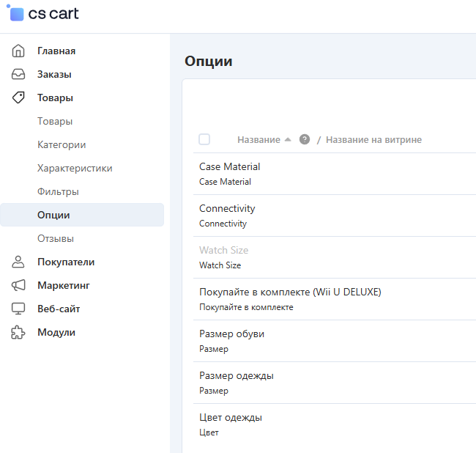The height and width of the screenshot is (453, 476).
Task: Go to Фильтры in sidebar
Action: point(58,192)
